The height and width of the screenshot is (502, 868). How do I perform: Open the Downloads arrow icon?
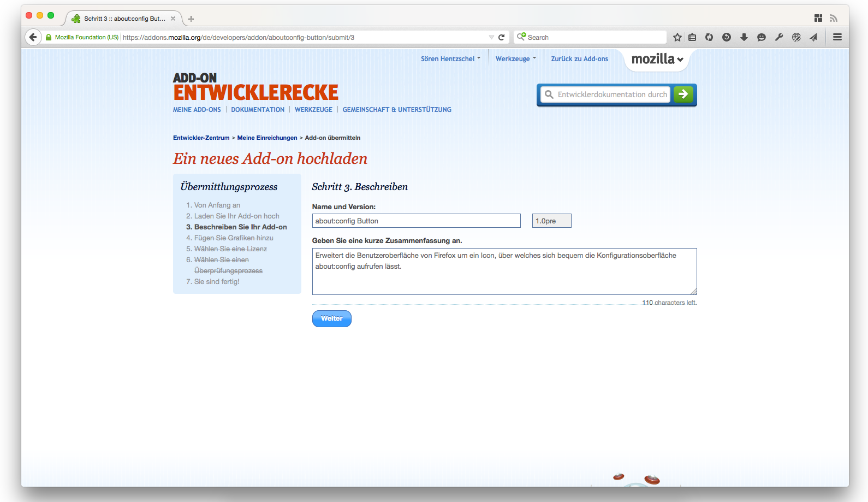tap(744, 37)
